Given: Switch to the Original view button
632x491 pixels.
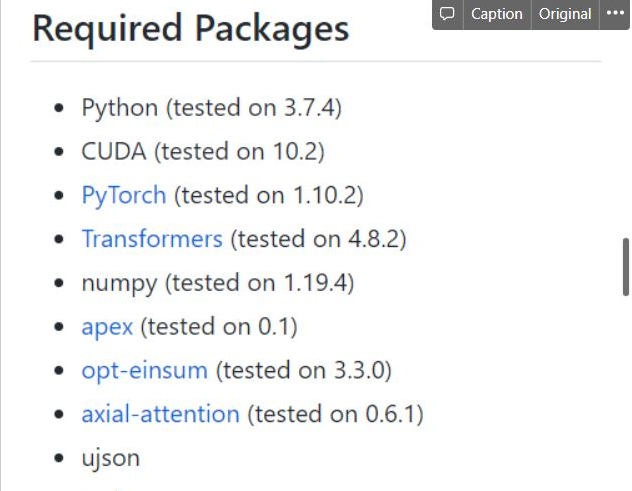Looking at the screenshot, I should (x=565, y=14).
